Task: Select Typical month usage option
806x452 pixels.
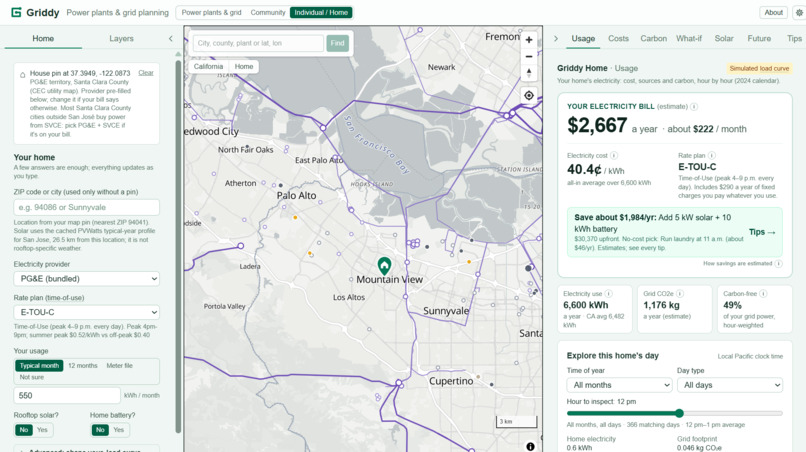Action: (39, 366)
